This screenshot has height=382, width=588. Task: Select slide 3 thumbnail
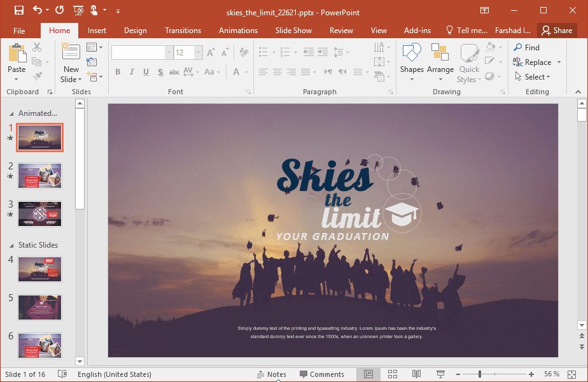(39, 214)
